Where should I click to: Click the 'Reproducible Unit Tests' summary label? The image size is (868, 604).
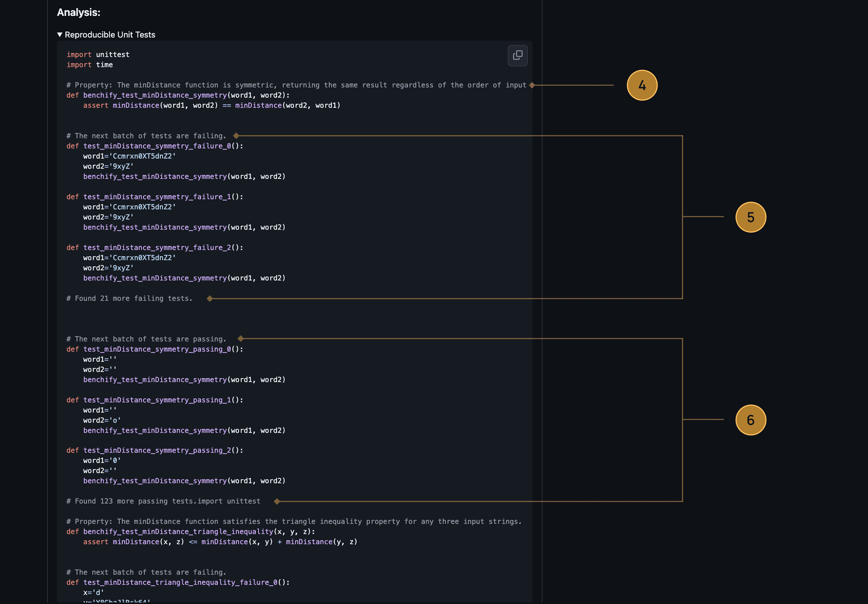[110, 35]
